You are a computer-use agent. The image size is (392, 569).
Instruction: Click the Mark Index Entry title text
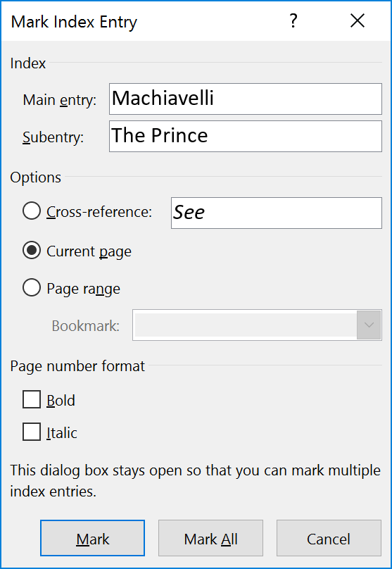point(75,22)
